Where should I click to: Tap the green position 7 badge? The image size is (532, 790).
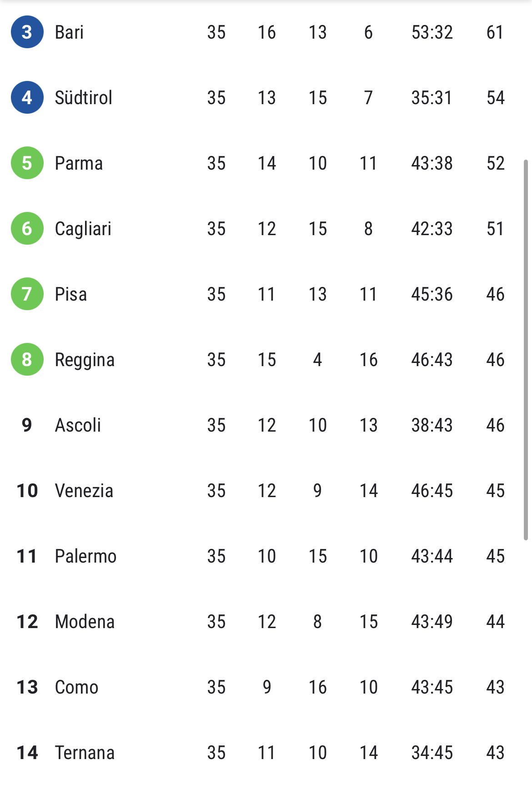click(27, 294)
